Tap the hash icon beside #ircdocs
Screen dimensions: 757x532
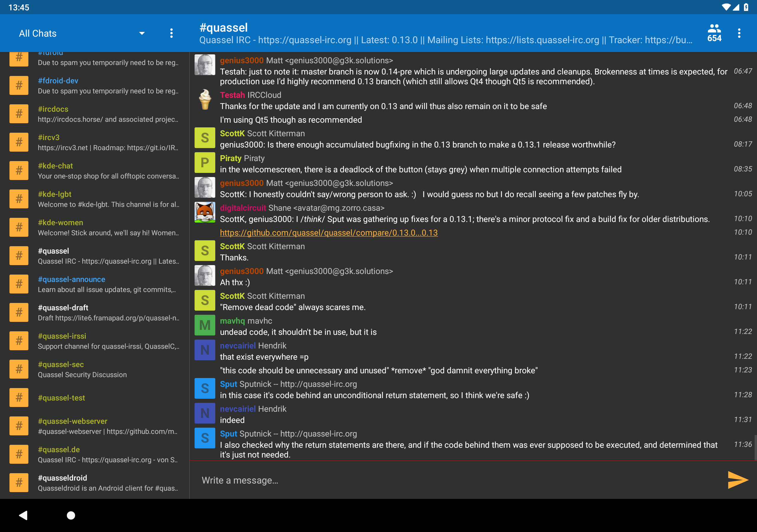(19, 114)
